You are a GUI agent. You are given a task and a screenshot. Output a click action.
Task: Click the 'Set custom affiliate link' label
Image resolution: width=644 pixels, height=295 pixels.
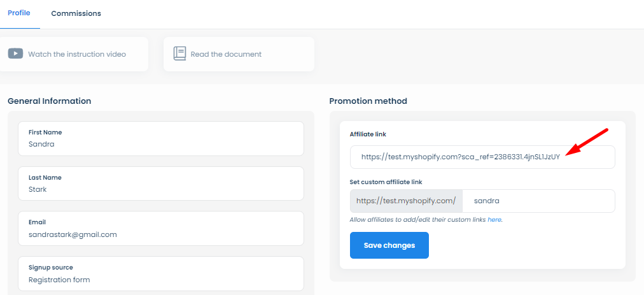386,182
